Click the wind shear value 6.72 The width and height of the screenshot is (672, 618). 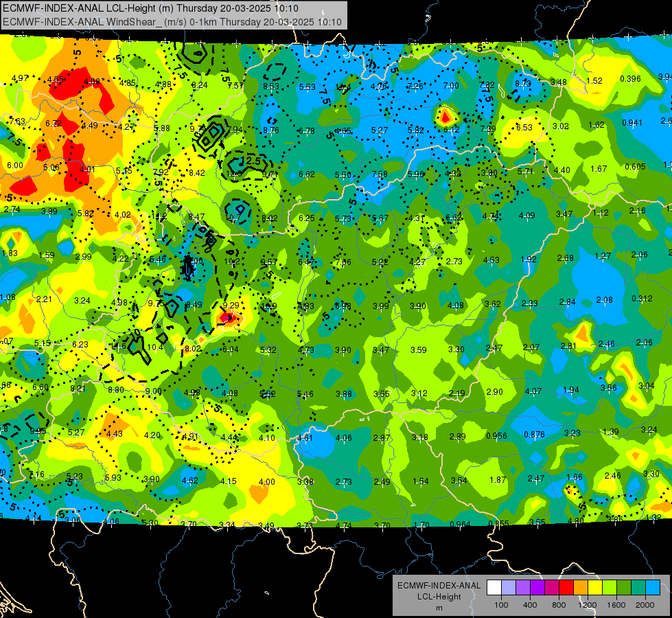point(54,124)
